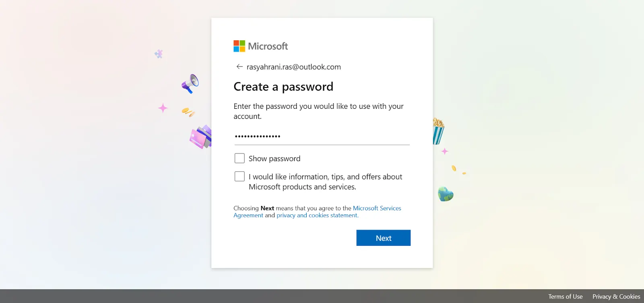Screen dimensions: 644x303
Task: Click the purple credit cards illustration
Action: [x=201, y=137]
